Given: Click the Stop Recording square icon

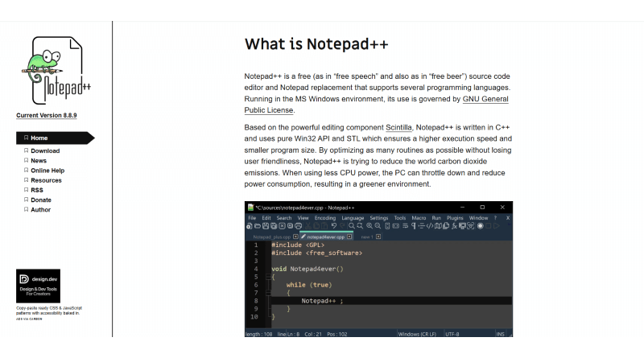Looking at the screenshot, I should pyautogui.click(x=489, y=226).
